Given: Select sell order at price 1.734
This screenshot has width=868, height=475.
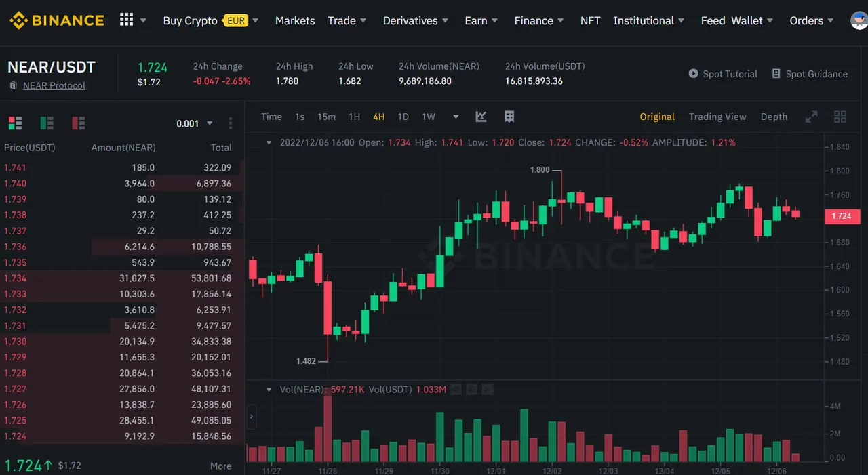Looking at the screenshot, I should click(122, 278).
